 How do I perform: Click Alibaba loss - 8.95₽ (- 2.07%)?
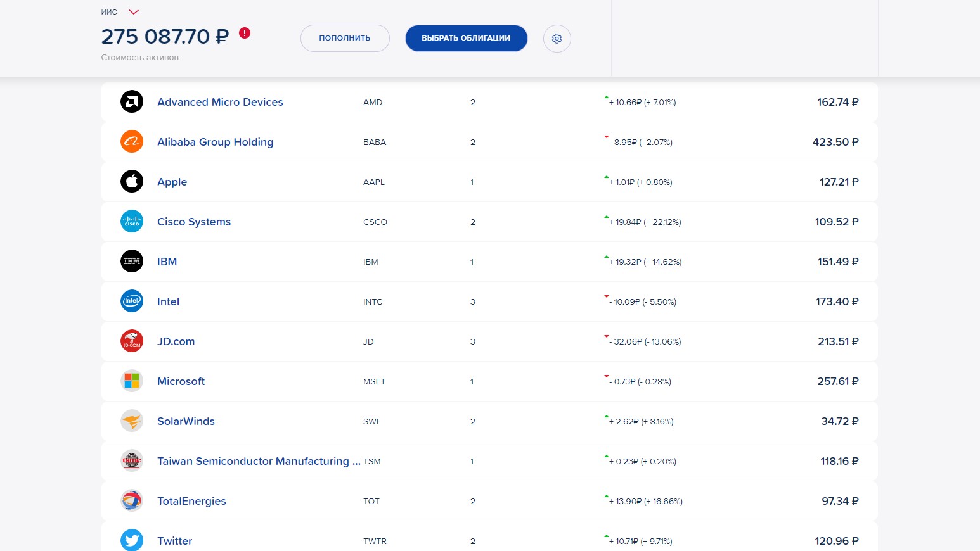[641, 142]
